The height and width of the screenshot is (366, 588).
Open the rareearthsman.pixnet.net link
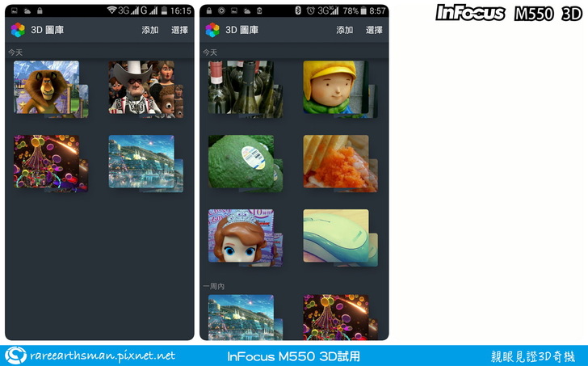pyautogui.click(x=103, y=355)
